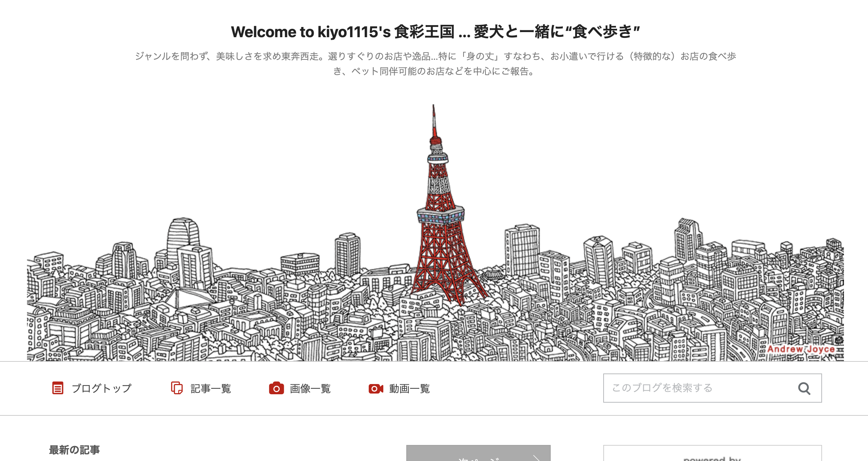Open 記事一覧 article list
The width and height of the screenshot is (868, 461).
211,388
